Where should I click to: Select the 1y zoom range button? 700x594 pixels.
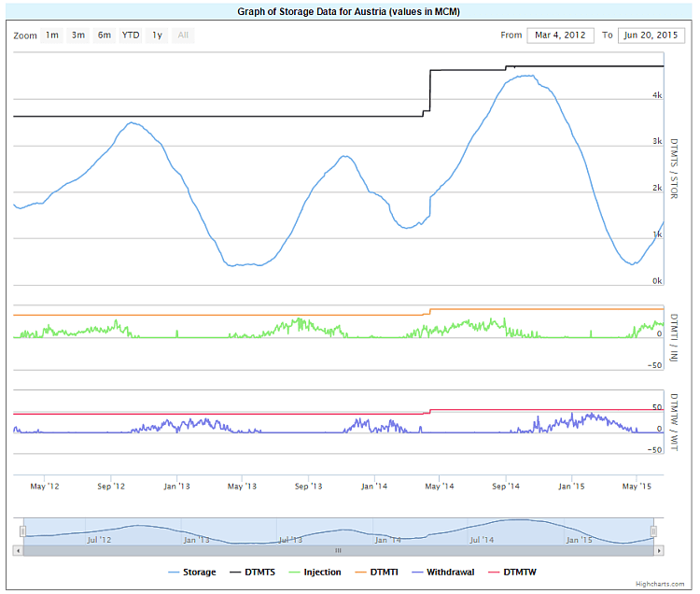(157, 35)
